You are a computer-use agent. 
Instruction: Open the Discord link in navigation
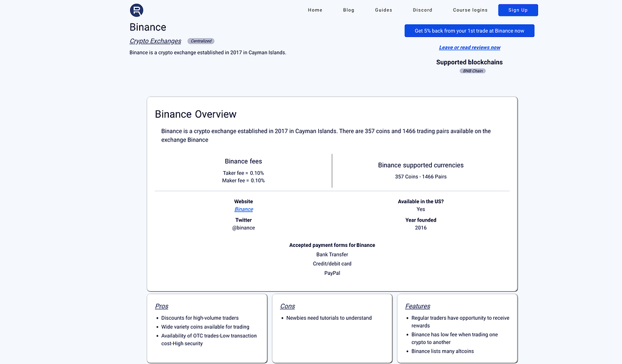(x=422, y=10)
